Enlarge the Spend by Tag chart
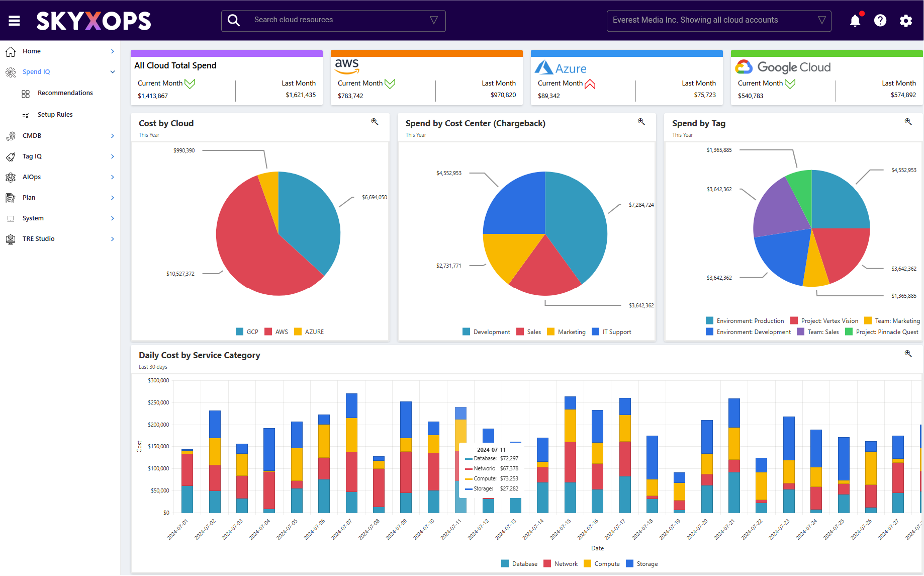 click(908, 122)
